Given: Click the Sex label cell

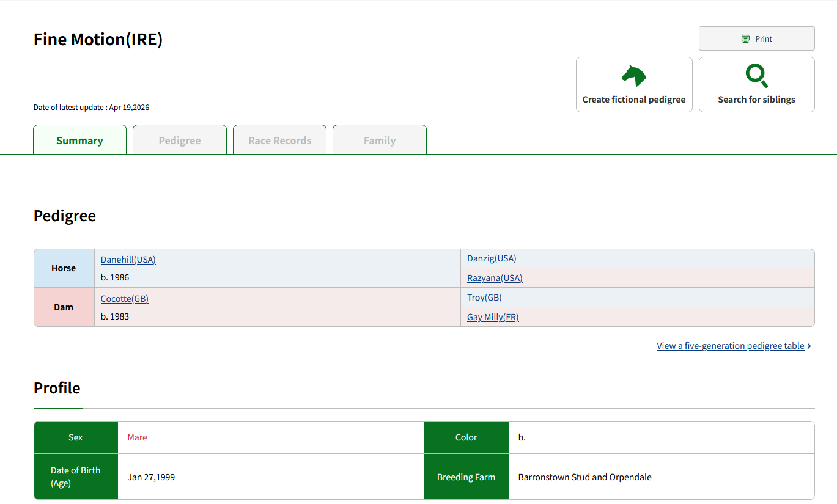Looking at the screenshot, I should tap(76, 437).
